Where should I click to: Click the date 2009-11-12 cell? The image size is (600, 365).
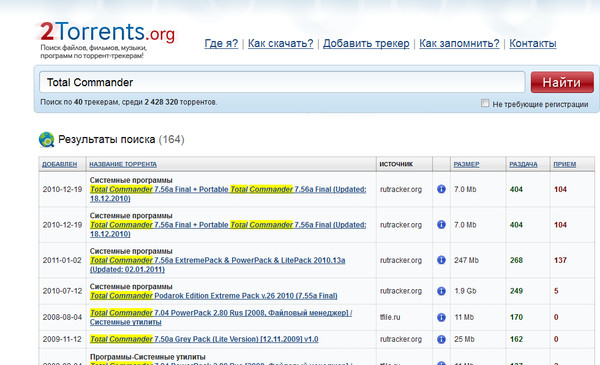pyautogui.click(x=62, y=339)
